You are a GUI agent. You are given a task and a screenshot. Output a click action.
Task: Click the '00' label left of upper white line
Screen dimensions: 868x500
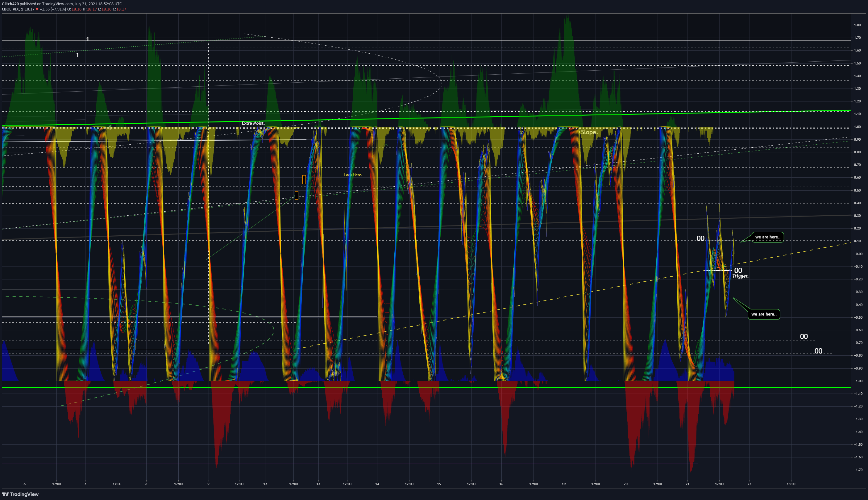700,238
